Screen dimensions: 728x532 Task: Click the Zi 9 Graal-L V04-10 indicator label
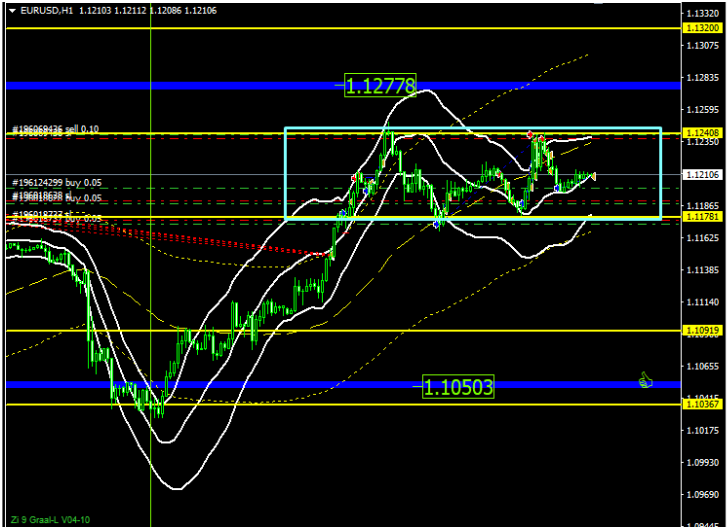[x=51, y=520]
